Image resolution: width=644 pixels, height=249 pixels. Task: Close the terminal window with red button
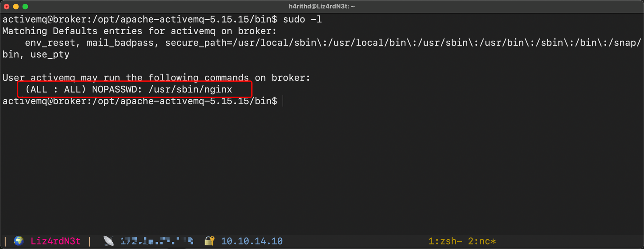(x=6, y=6)
